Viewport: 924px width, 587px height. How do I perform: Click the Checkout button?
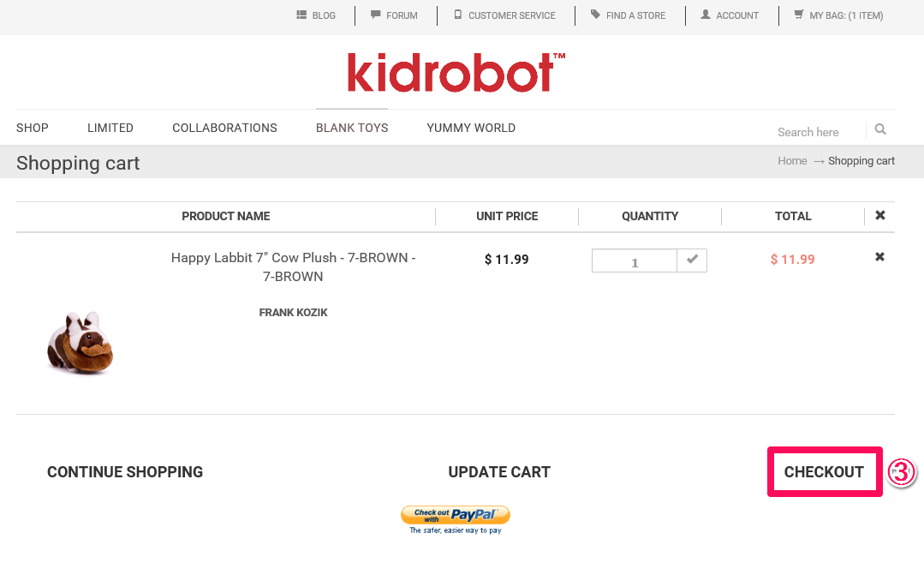(824, 472)
